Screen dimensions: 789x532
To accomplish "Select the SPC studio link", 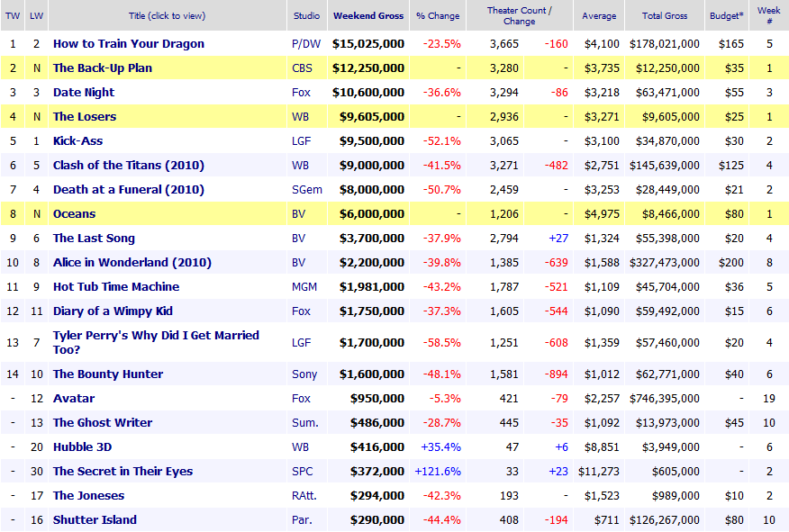I will click(x=303, y=471).
